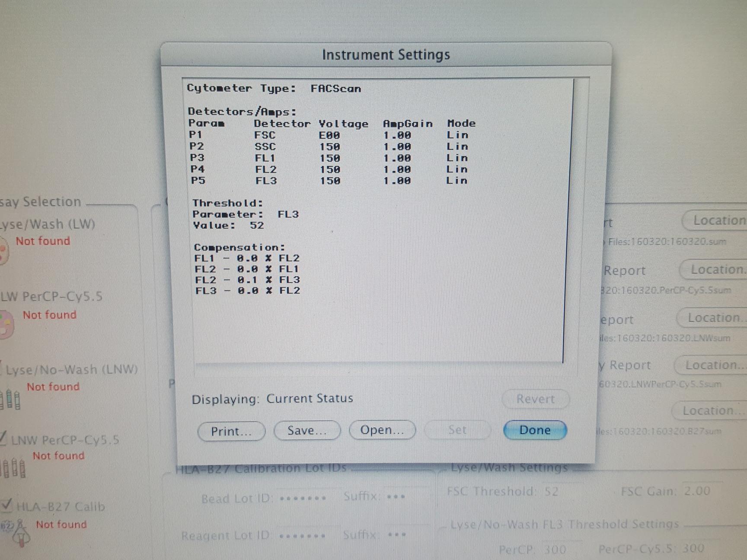Click the 'Lyse/No-Wash FL3 Threshold Settings' heading
This screenshot has width=747, height=560.
click(x=565, y=525)
